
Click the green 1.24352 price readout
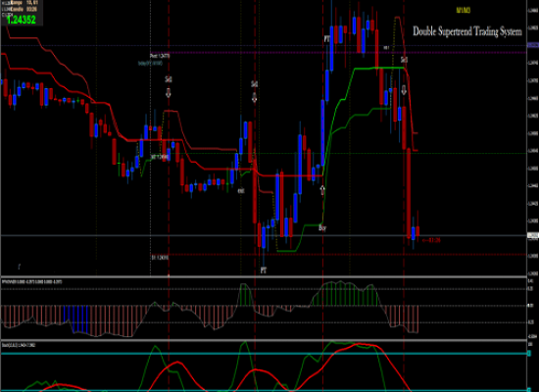click(x=22, y=20)
